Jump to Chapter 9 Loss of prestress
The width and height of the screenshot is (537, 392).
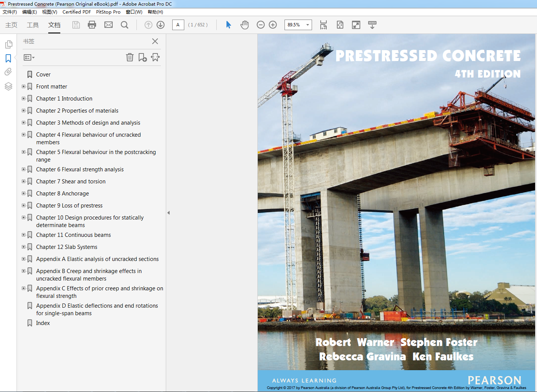69,206
